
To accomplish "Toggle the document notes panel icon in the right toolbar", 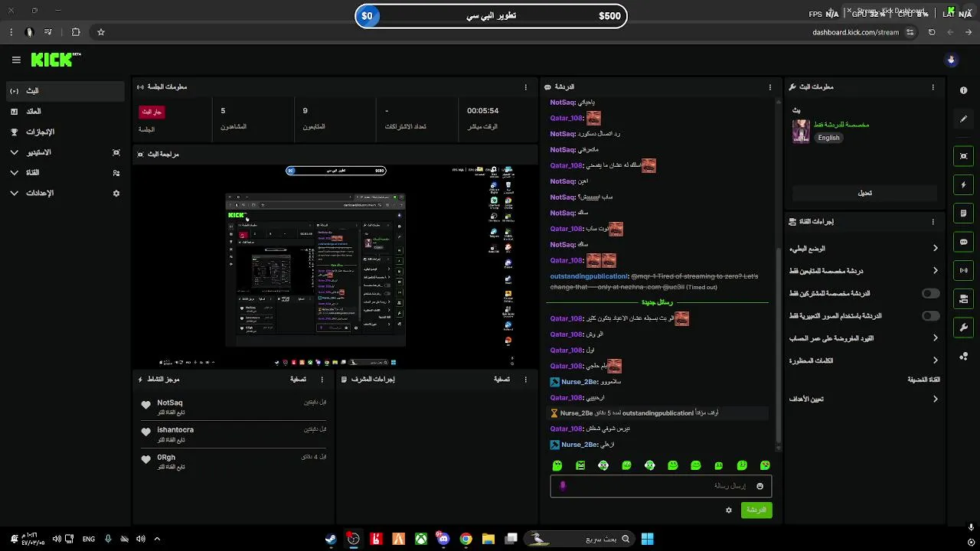I will tap(963, 213).
